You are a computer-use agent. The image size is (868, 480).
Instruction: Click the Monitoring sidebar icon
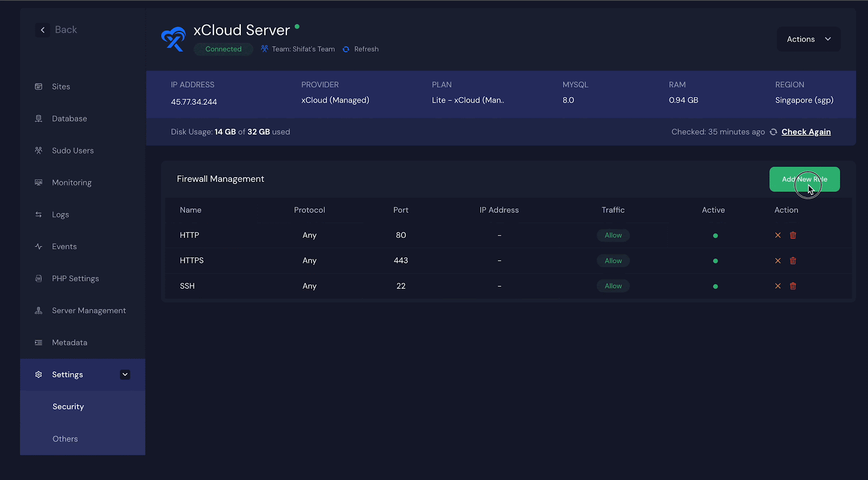pos(39,182)
